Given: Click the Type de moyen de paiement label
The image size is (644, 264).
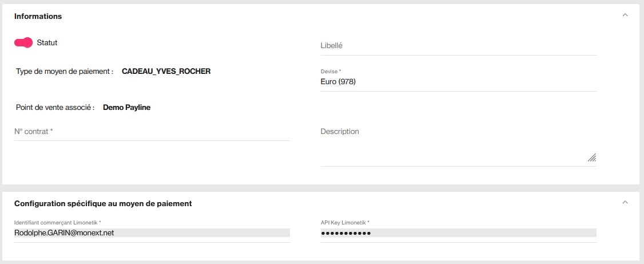Looking at the screenshot, I should 65,72.
